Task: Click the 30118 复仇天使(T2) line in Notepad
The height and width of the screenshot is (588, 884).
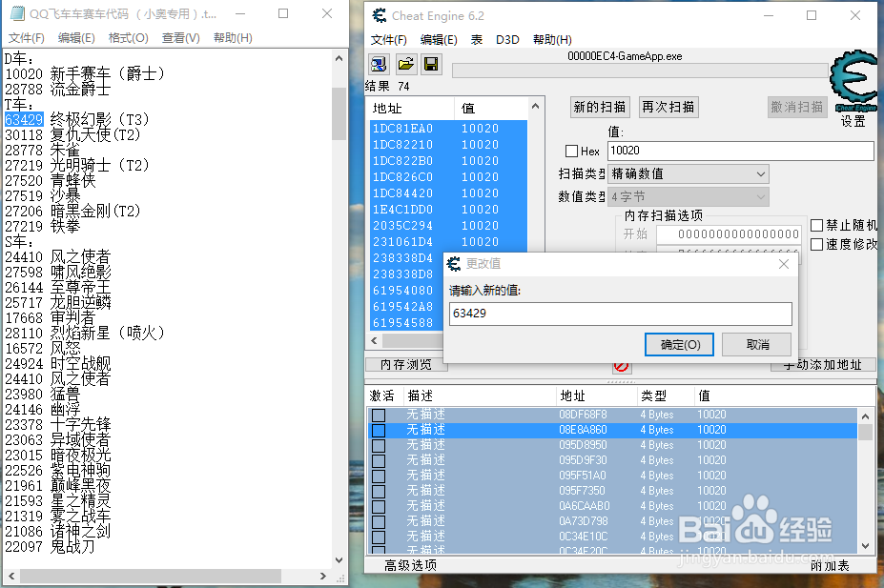Action: click(72, 134)
